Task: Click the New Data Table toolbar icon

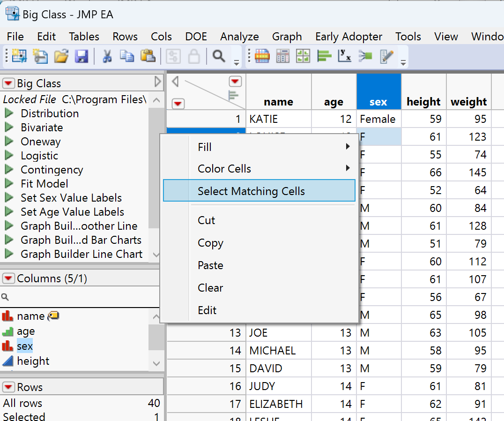Action: click(x=19, y=57)
